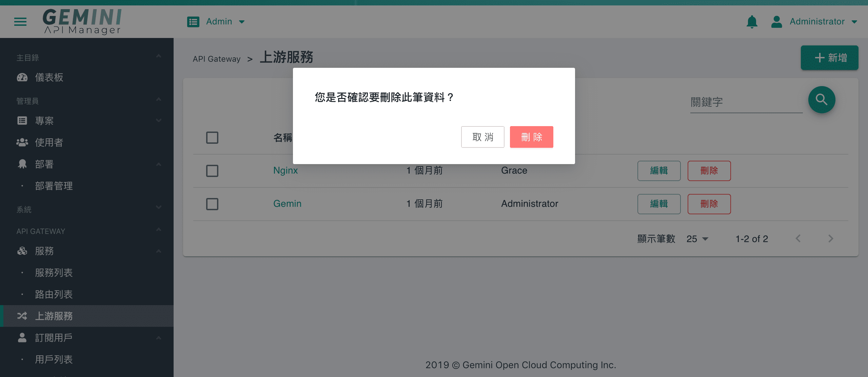Click the 上游服務 shuffle icon
This screenshot has width=868, height=377.
[x=22, y=316]
